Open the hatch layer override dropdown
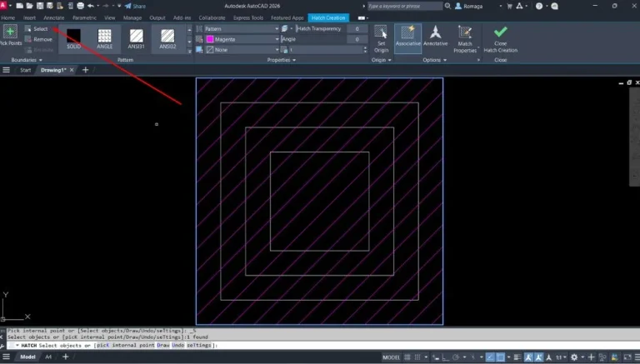 point(287,29)
